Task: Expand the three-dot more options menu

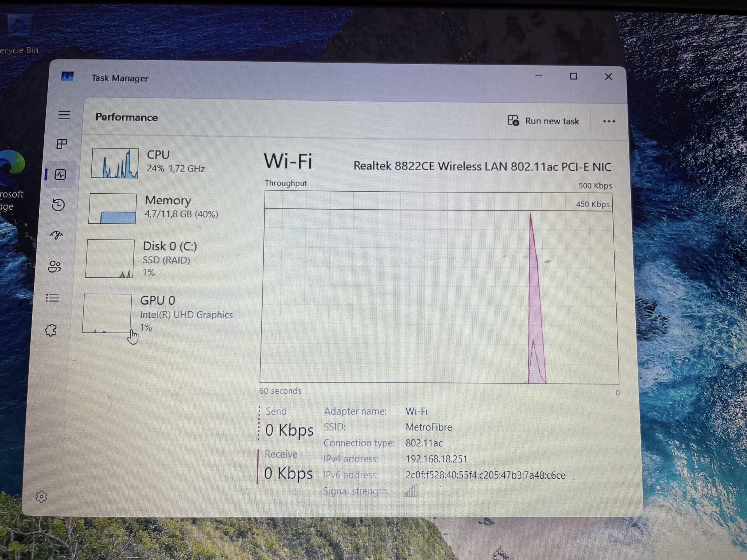Action: (x=608, y=121)
